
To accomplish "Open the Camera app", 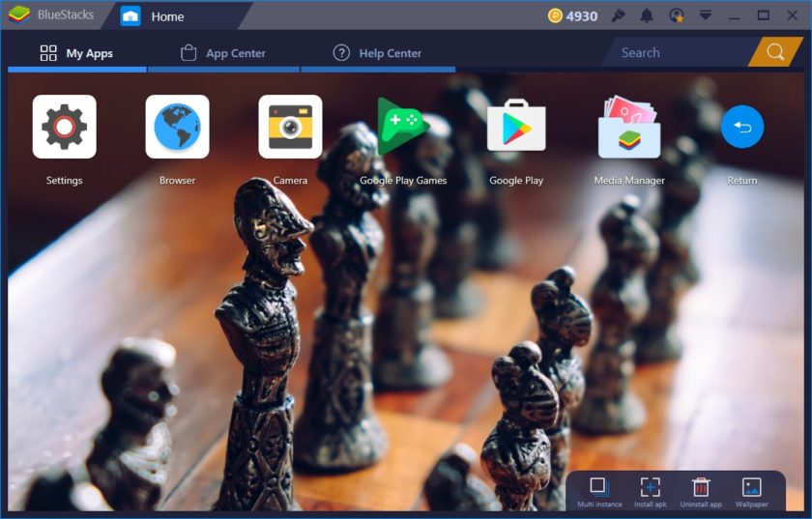I will (x=290, y=127).
